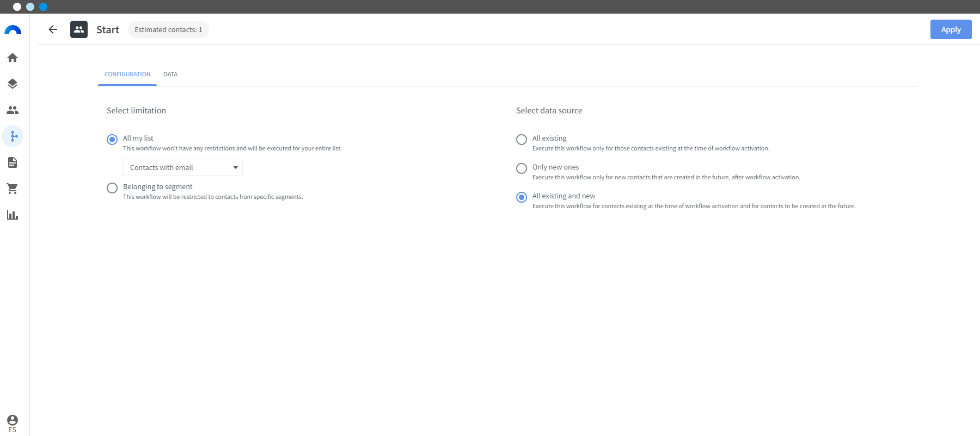980x436 pixels.
Task: Click the app logo at sidebar top
Action: point(13,29)
